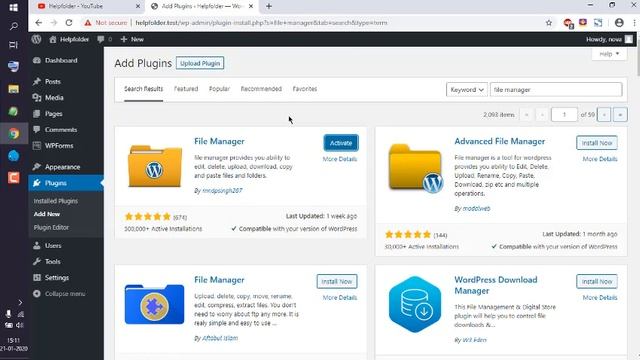Open Tools menu item
Viewport: 640px width, 360px height.
coord(52,261)
